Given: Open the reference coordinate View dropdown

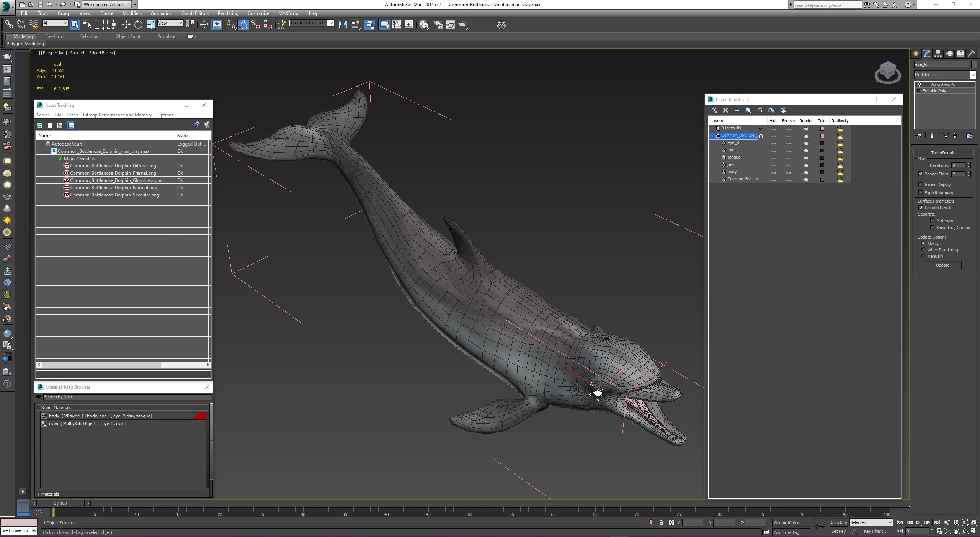Looking at the screenshot, I should click(170, 23).
